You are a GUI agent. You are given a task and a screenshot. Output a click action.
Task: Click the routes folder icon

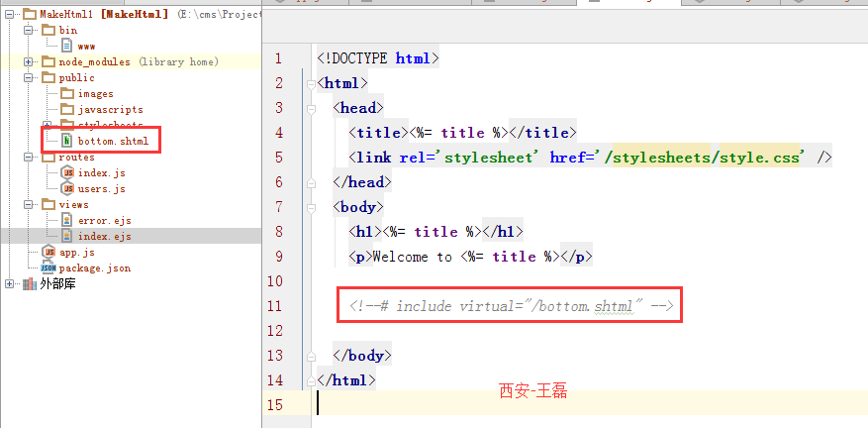coord(48,157)
